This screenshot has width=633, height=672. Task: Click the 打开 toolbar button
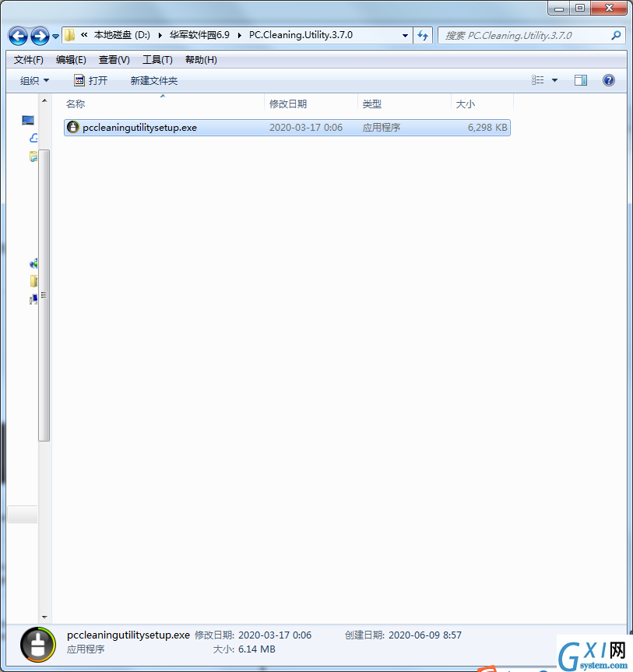coord(91,80)
